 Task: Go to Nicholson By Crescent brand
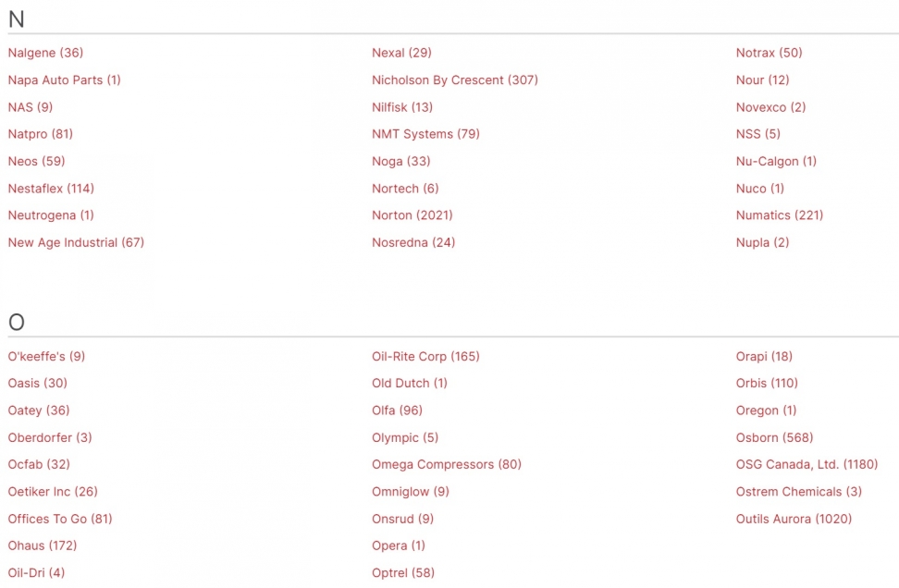[x=454, y=80]
